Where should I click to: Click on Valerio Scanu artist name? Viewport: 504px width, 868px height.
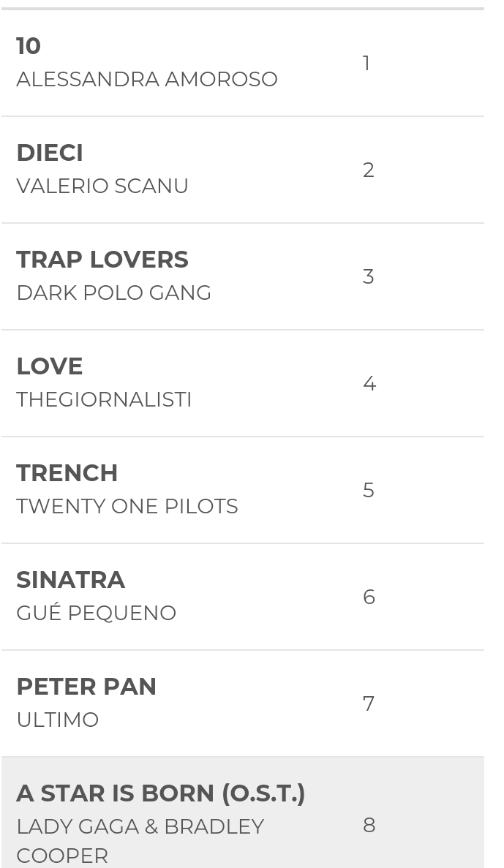[x=102, y=186]
